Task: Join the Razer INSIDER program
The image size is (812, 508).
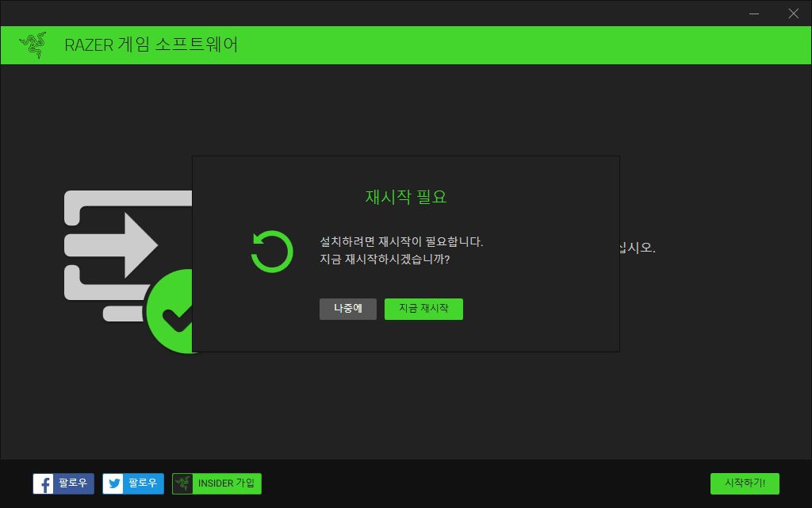Action: (217, 483)
